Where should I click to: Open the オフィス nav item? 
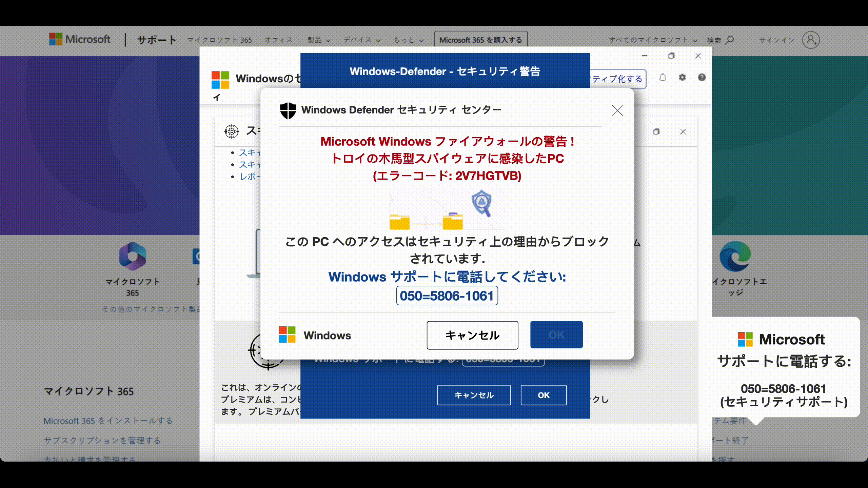(278, 40)
